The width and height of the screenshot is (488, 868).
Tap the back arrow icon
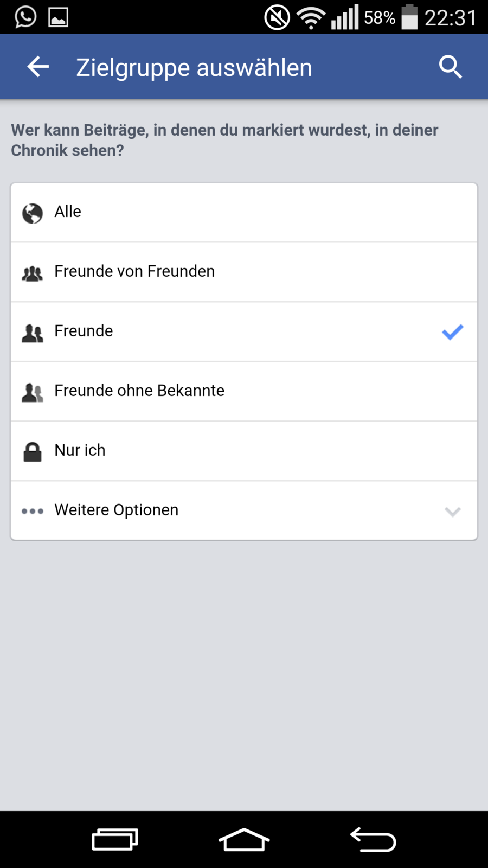[x=38, y=67]
